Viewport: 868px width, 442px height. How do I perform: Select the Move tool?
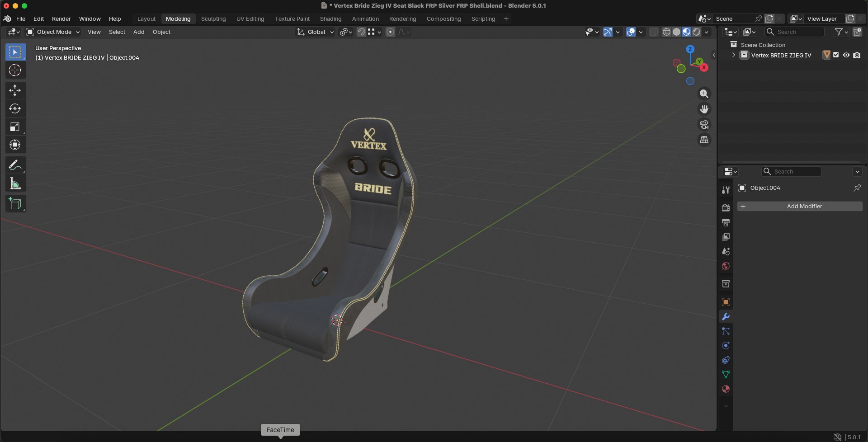15,90
